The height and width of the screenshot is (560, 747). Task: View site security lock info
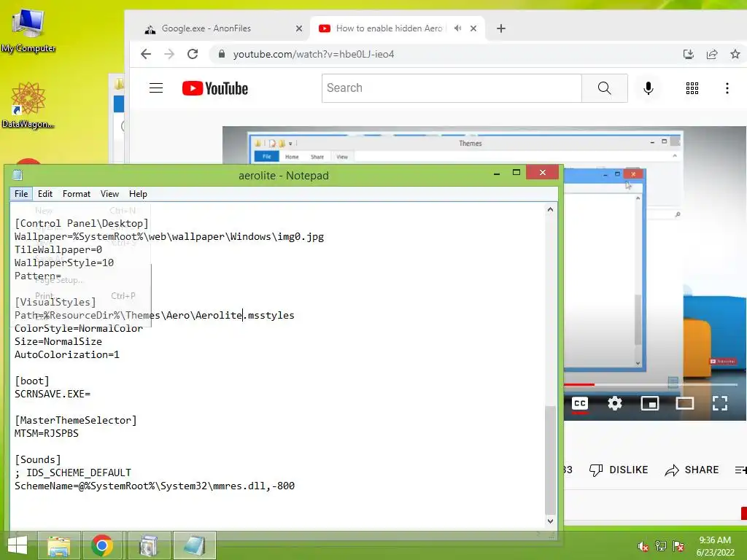(222, 54)
